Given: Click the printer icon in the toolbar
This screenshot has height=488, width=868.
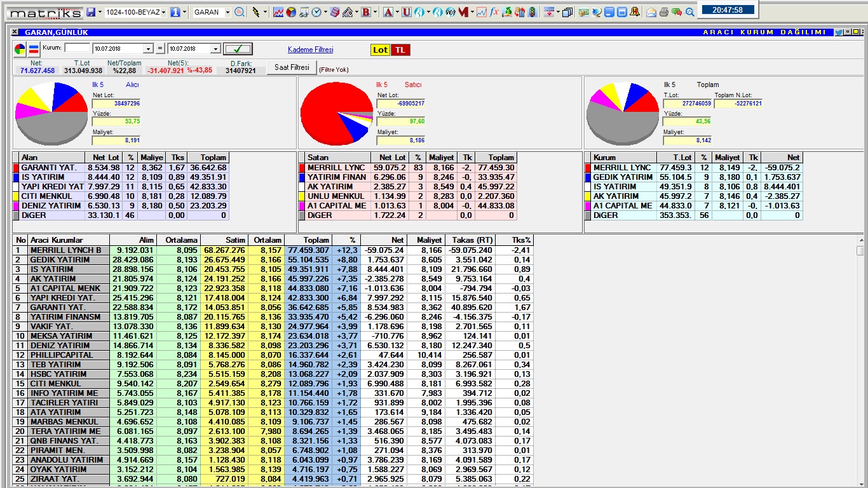Looking at the screenshot, I should coord(664,12).
